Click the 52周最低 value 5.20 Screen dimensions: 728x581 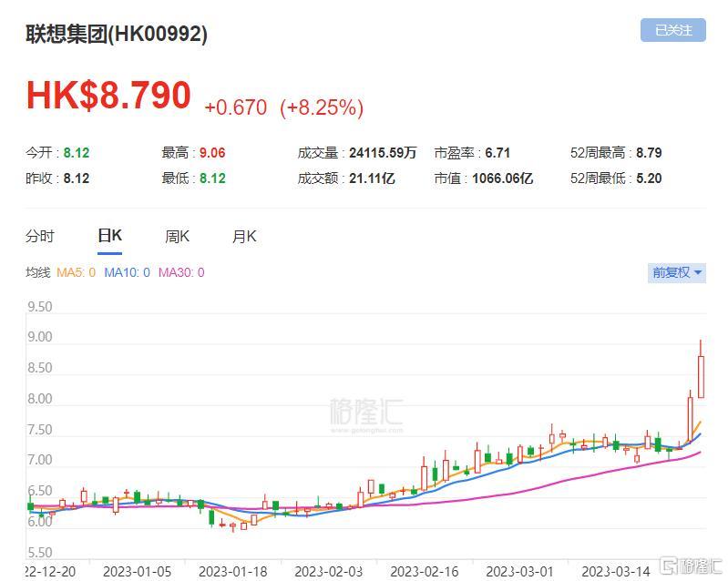[649, 178]
